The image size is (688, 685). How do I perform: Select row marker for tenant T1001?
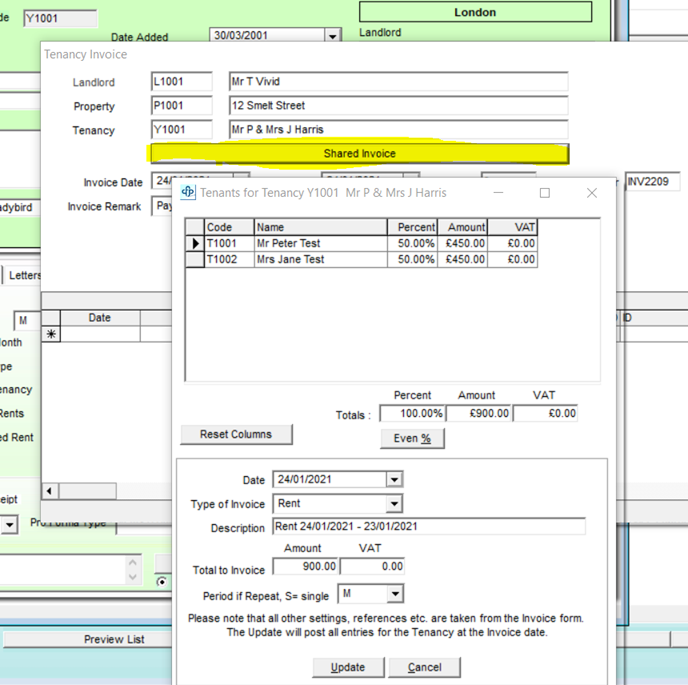tap(195, 243)
